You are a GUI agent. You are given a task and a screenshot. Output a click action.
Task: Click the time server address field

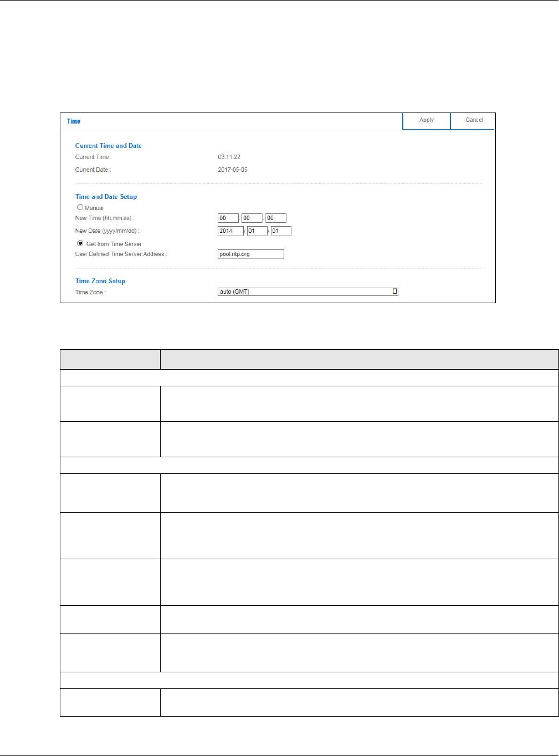(x=251, y=254)
